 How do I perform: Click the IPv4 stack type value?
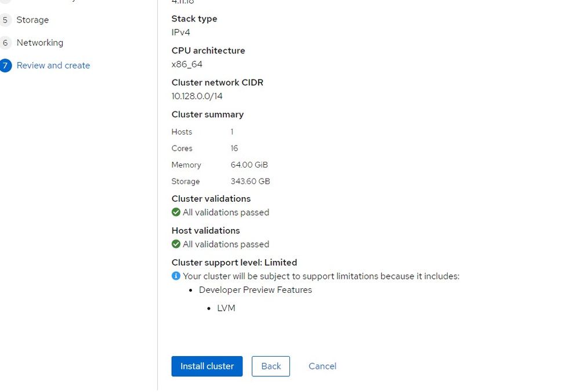180,32
